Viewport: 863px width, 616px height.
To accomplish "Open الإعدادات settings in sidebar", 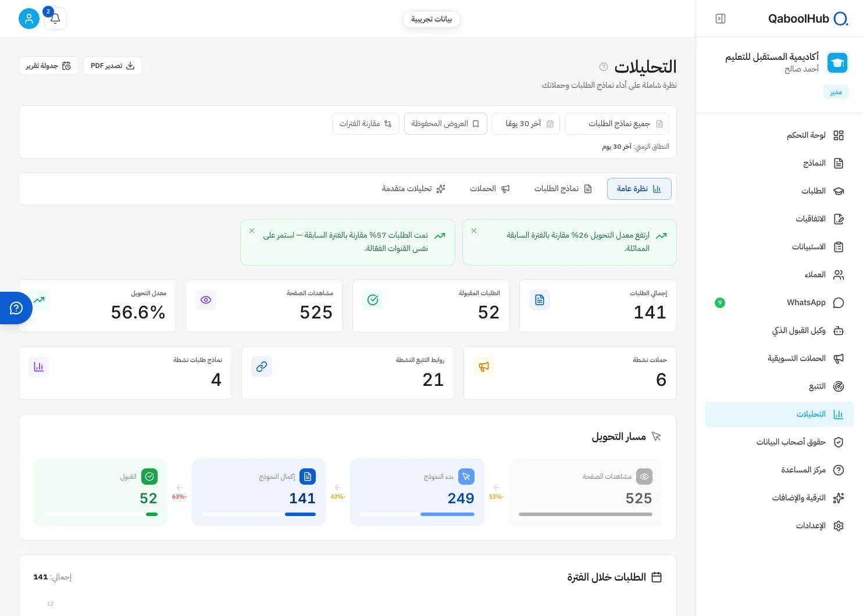I will tap(779, 526).
